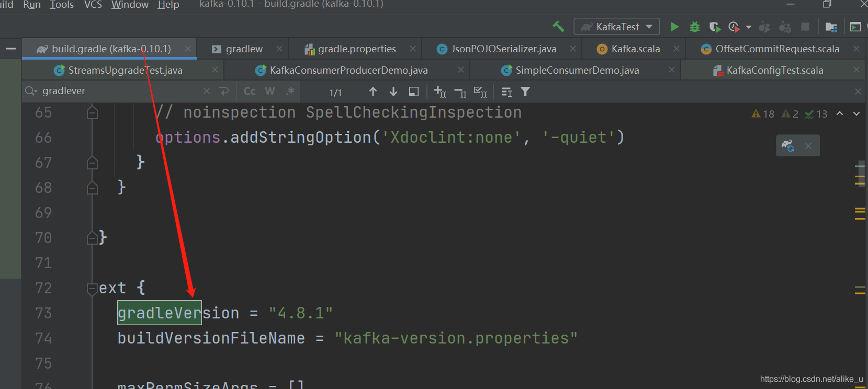
Task: Open search history via magnifier icon
Action: 31,91
